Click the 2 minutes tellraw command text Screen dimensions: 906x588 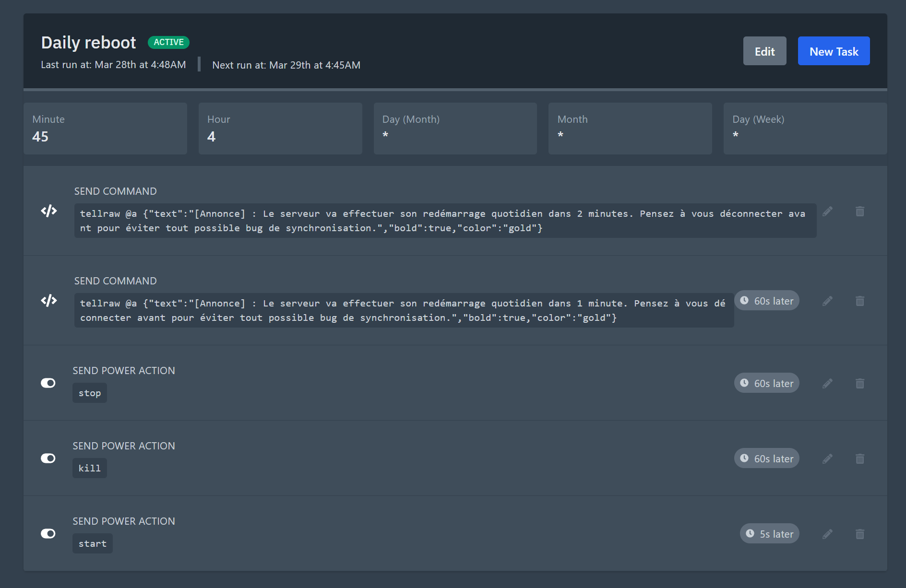[x=445, y=221]
